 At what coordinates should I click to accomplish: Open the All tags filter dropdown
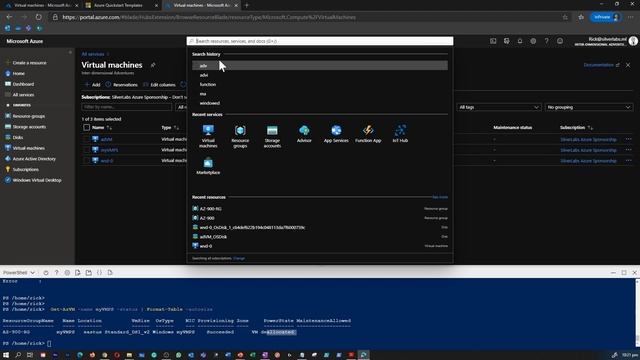coord(499,107)
